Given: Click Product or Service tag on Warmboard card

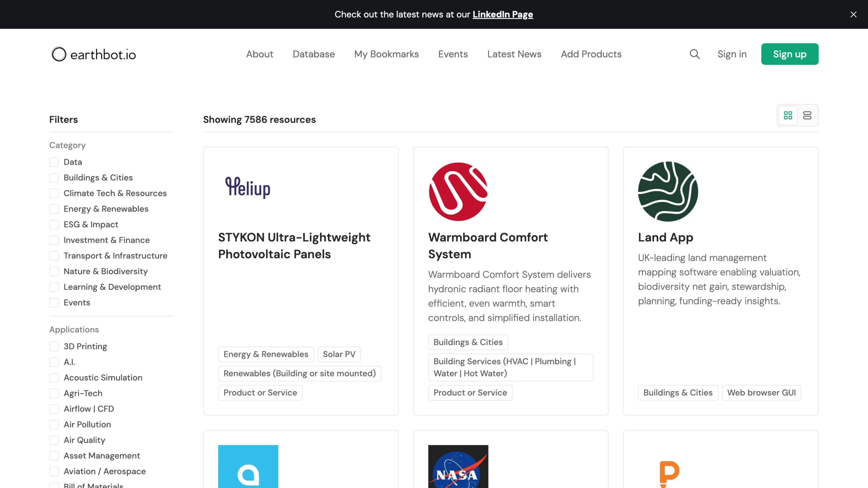Looking at the screenshot, I should [x=470, y=393].
